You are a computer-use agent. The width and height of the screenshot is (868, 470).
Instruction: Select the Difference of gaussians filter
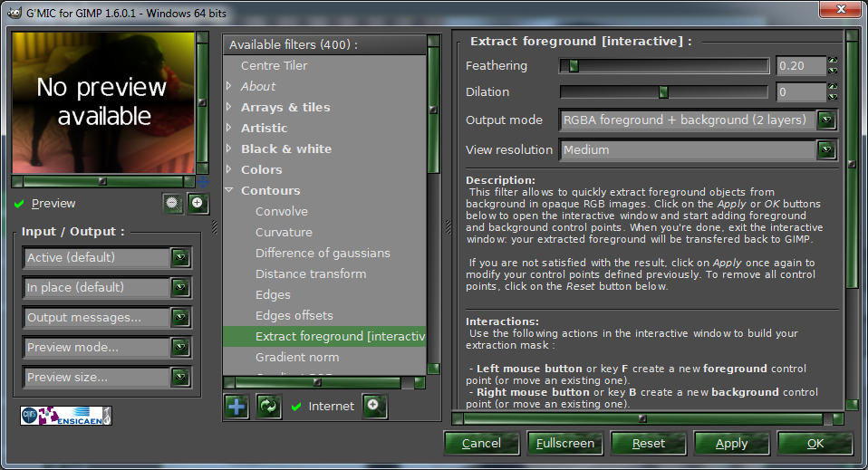coord(323,253)
